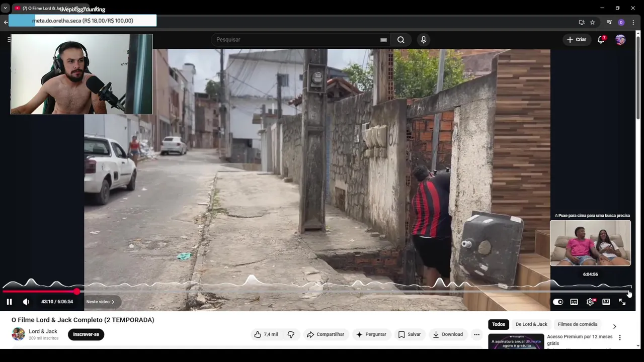The image size is (644, 362).
Task: Open Chrome media controls icon
Action: (x=609, y=22)
